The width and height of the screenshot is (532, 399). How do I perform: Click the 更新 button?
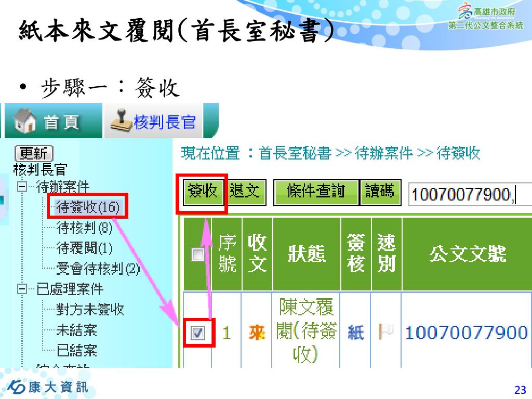click(34, 153)
